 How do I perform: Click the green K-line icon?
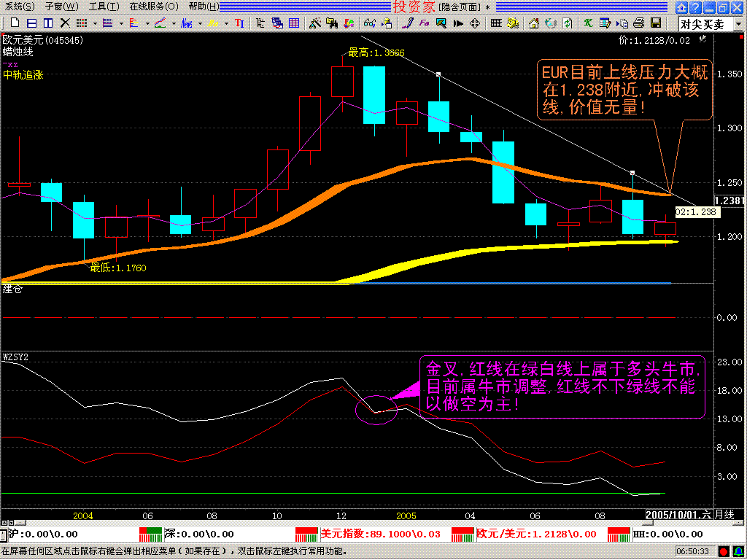pos(589,23)
